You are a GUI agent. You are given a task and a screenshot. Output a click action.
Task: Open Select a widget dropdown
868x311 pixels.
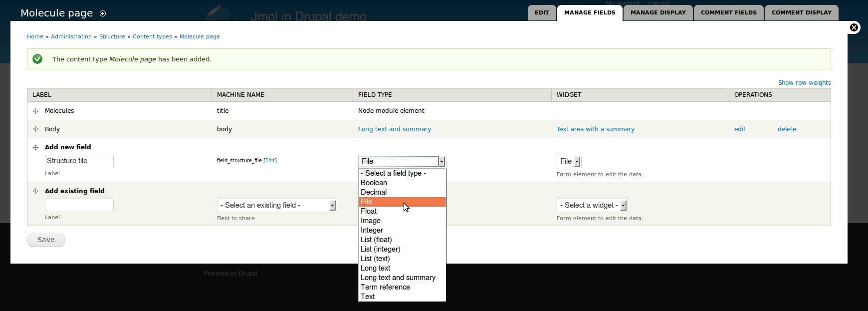pos(592,205)
